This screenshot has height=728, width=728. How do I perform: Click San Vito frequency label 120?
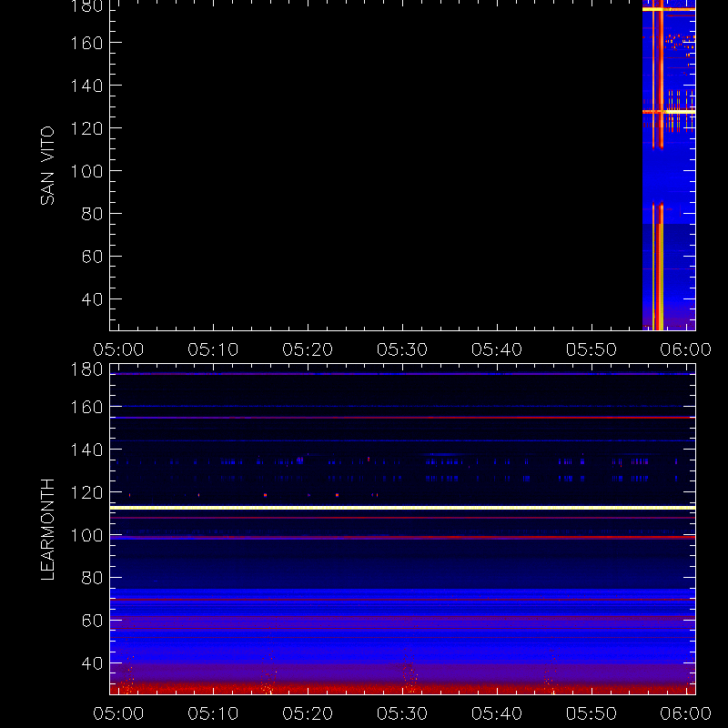click(86, 128)
